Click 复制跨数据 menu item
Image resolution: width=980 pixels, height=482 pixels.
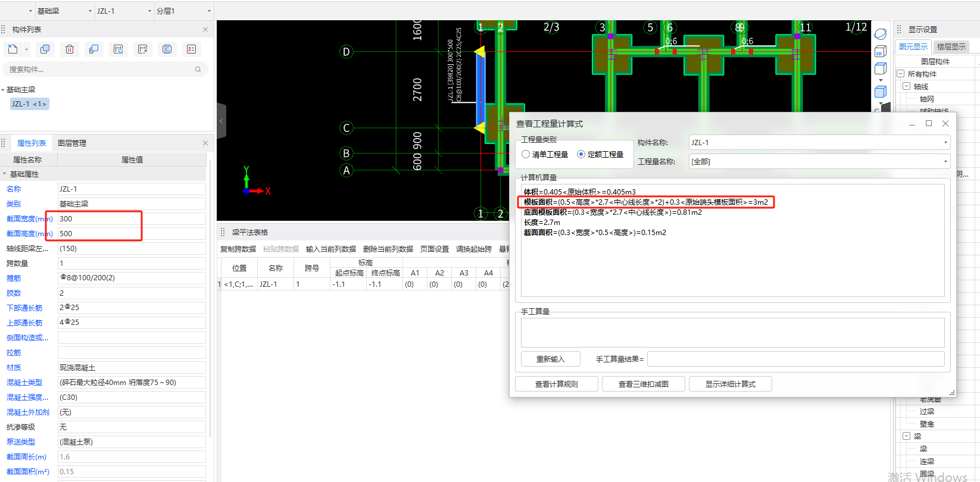pyautogui.click(x=238, y=249)
